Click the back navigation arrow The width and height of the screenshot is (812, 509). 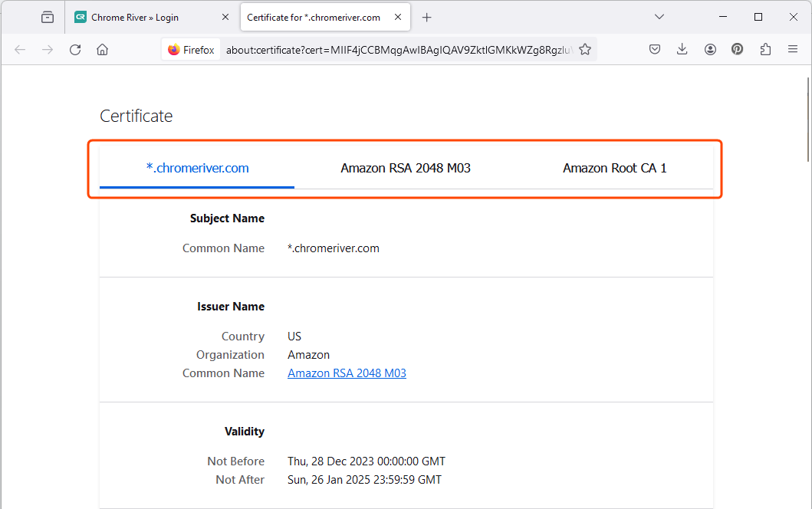click(20, 50)
